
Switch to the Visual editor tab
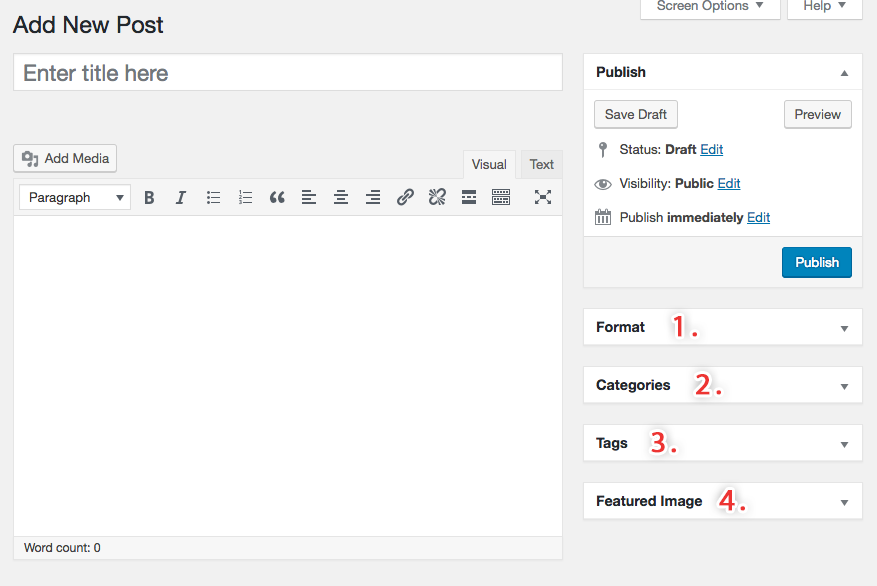489,165
